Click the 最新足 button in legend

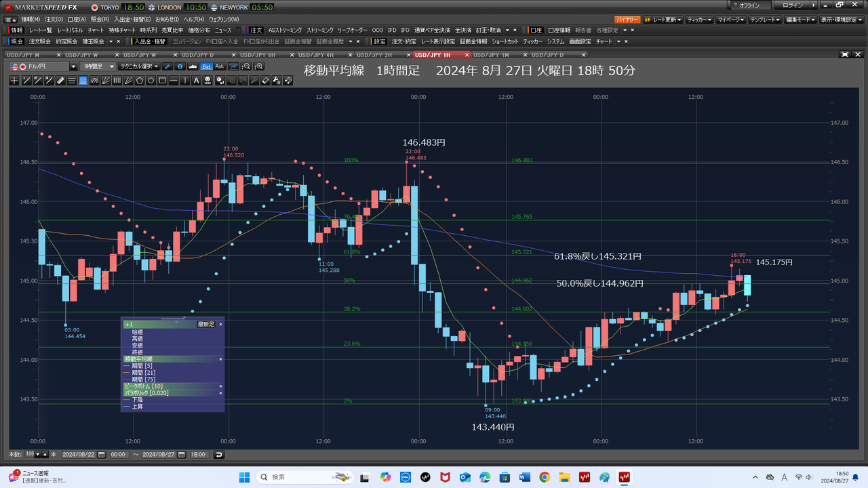click(x=205, y=325)
